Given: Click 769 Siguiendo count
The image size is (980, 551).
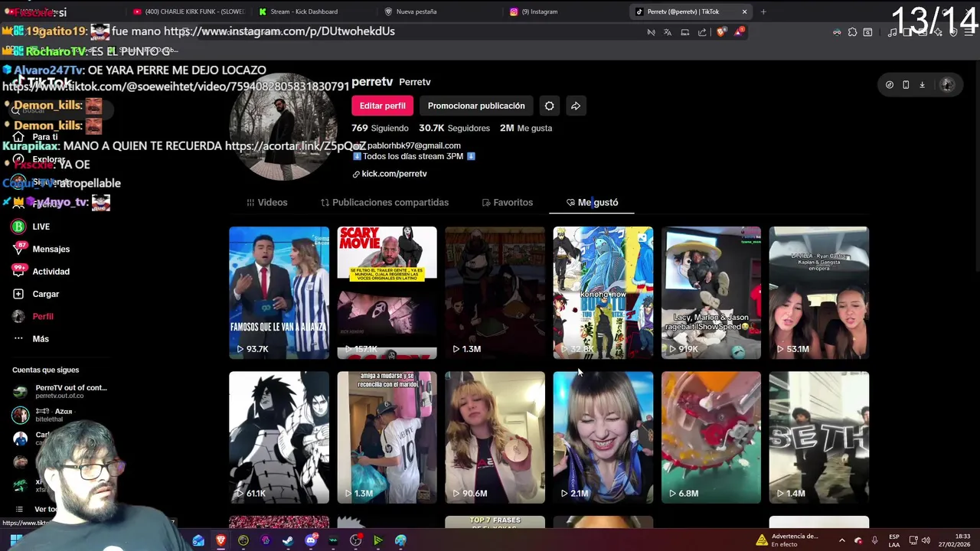Looking at the screenshot, I should pos(381,128).
